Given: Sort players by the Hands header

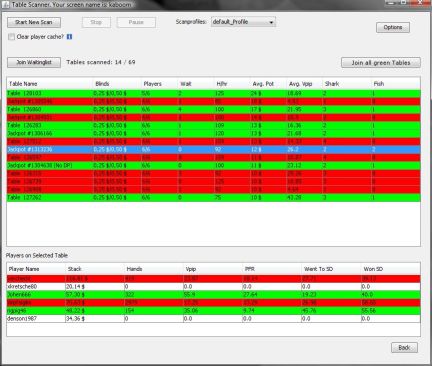Looking at the screenshot, I should click(154, 269).
